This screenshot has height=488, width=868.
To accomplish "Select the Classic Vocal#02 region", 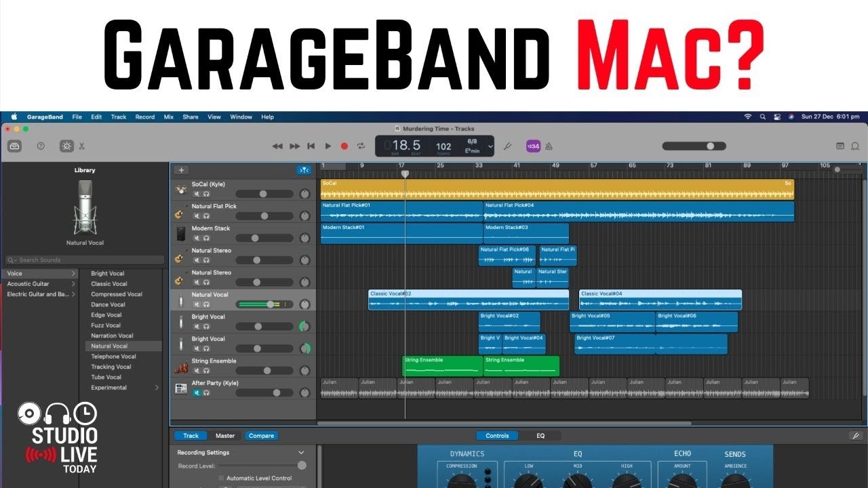I will 469,300.
